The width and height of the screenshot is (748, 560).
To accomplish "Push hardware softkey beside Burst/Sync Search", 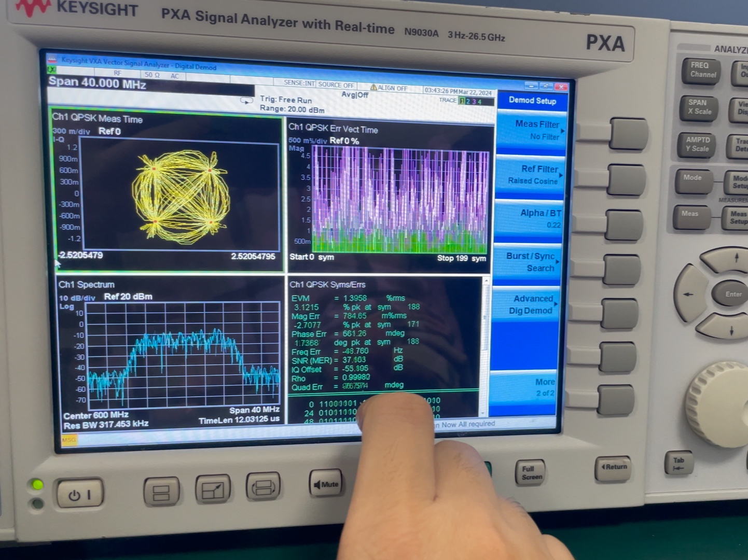I will click(x=621, y=270).
